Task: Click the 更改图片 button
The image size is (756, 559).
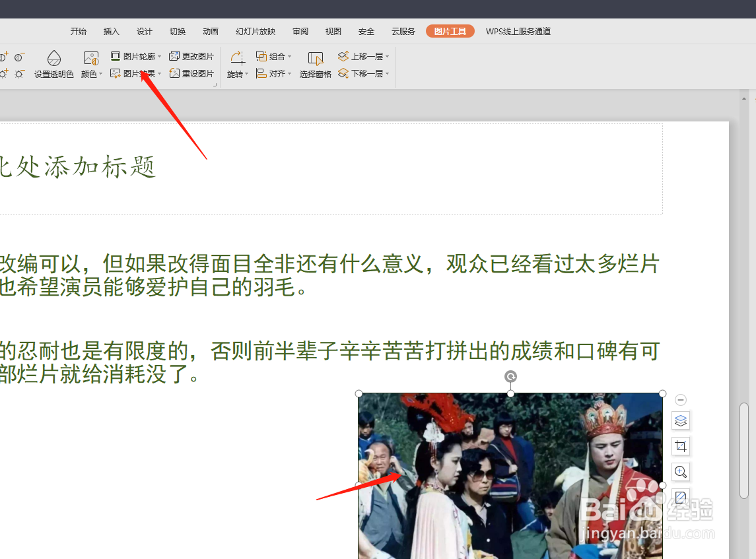Action: 191,56
